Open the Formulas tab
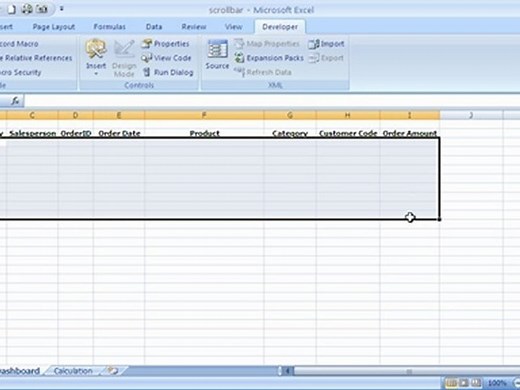The width and height of the screenshot is (520, 390). click(x=109, y=27)
